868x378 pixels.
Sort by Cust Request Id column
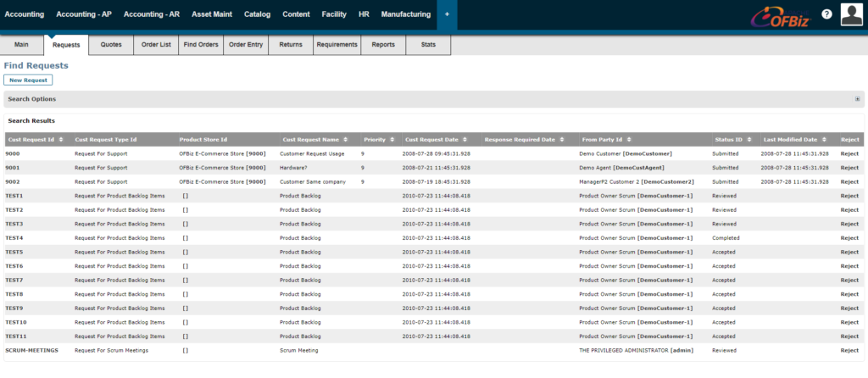pos(31,139)
